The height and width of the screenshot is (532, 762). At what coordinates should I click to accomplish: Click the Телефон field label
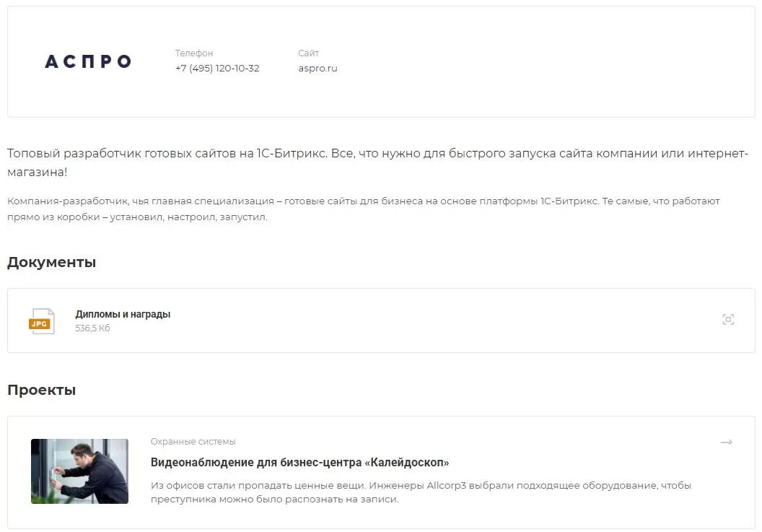click(194, 53)
